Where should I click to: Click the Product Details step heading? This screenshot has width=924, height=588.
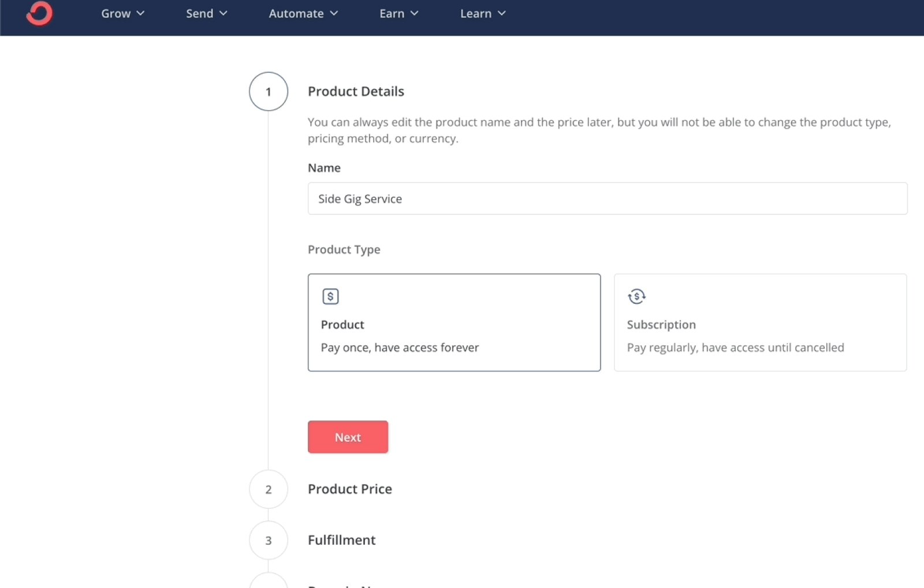click(x=356, y=91)
